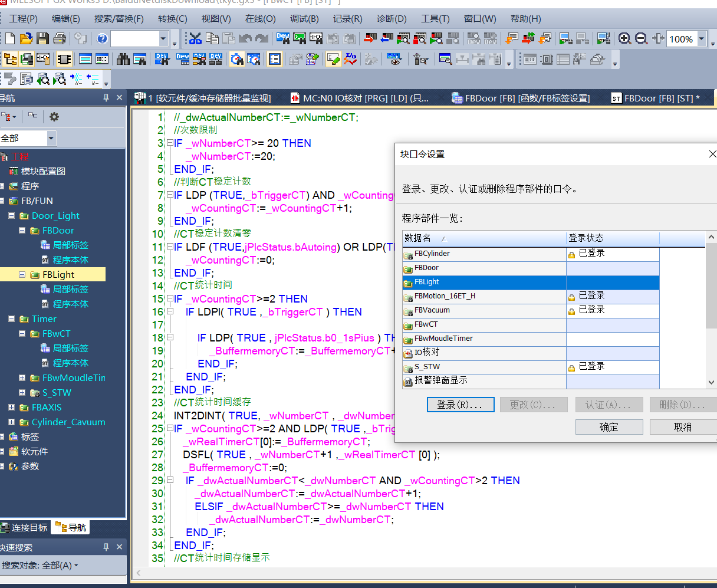Open the 转换(C) menu

point(172,19)
